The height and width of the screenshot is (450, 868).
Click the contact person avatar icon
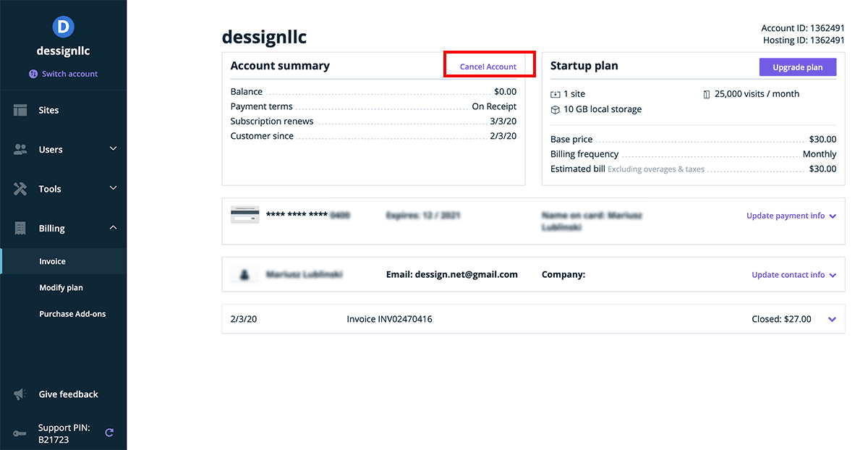(x=244, y=275)
